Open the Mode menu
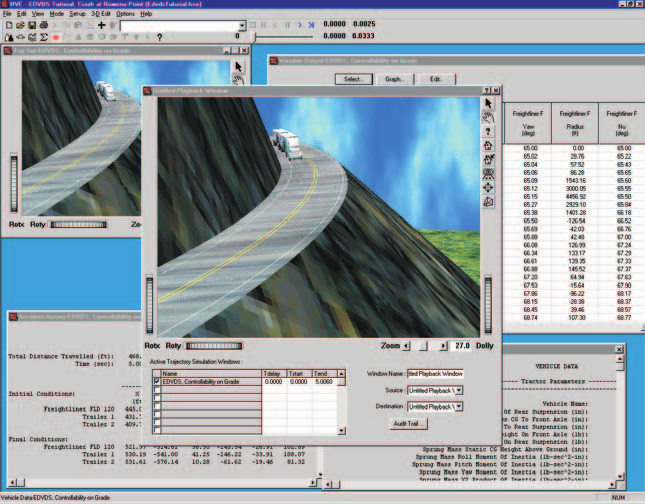 [x=56, y=14]
